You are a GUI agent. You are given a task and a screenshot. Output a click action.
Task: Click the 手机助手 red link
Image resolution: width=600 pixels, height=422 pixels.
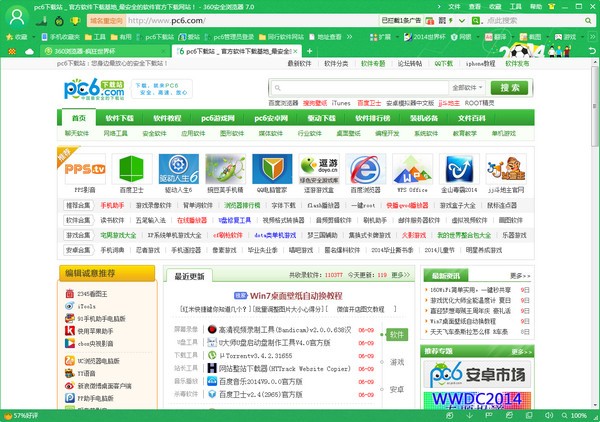[112, 205]
